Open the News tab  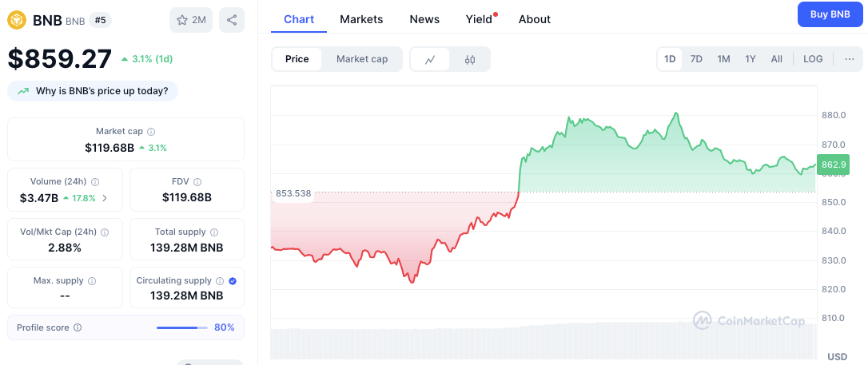click(424, 19)
